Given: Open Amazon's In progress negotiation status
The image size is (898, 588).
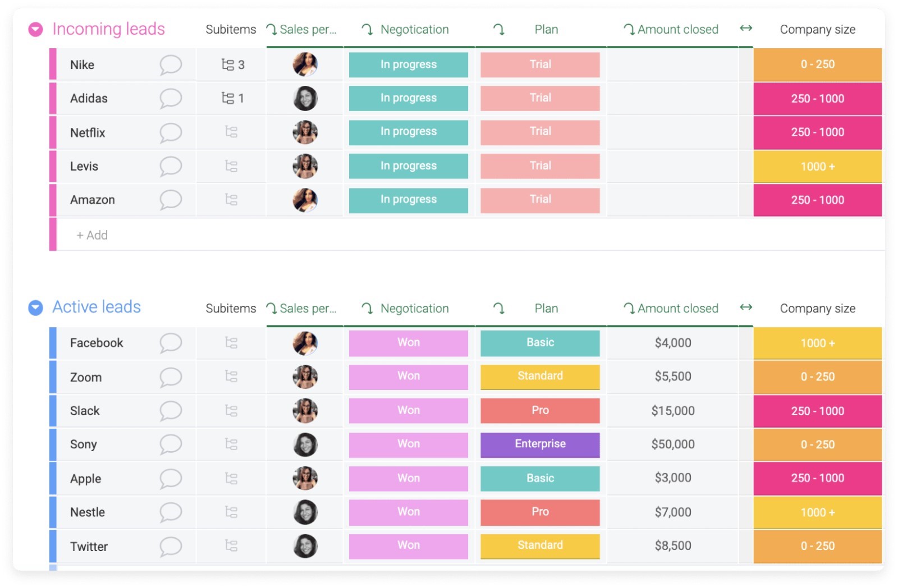Looking at the screenshot, I should [x=409, y=200].
